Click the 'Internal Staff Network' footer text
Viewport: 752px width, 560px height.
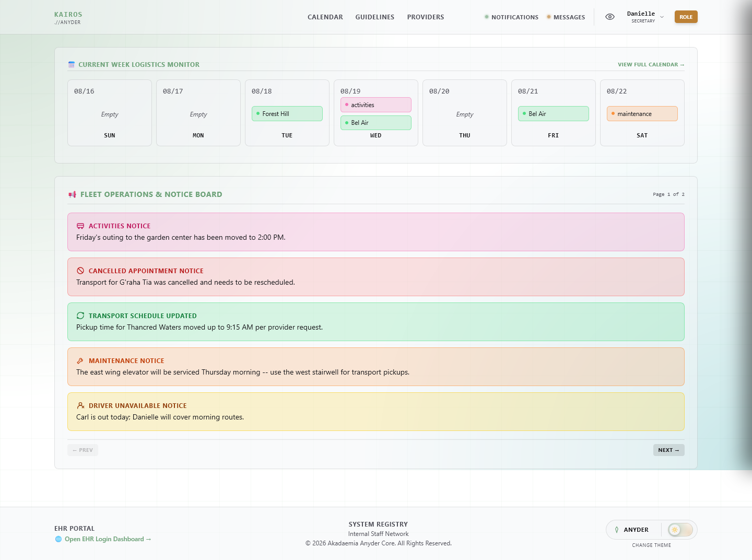click(x=379, y=534)
